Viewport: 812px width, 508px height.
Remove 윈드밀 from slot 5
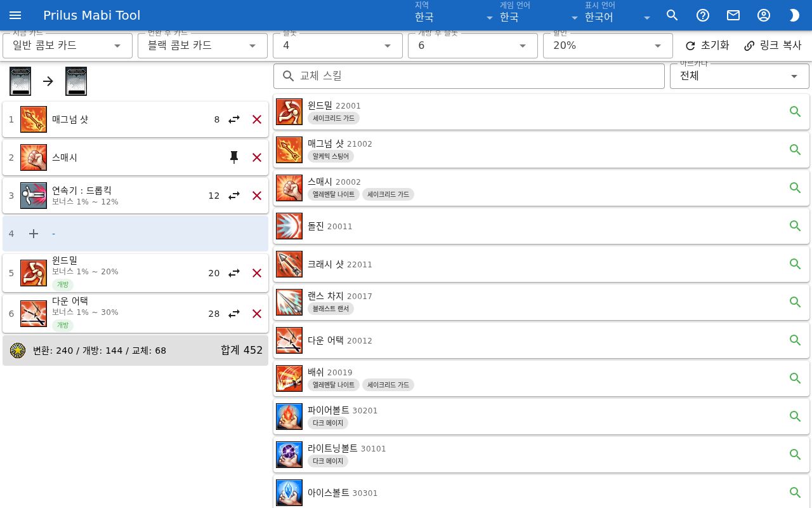[257, 273]
